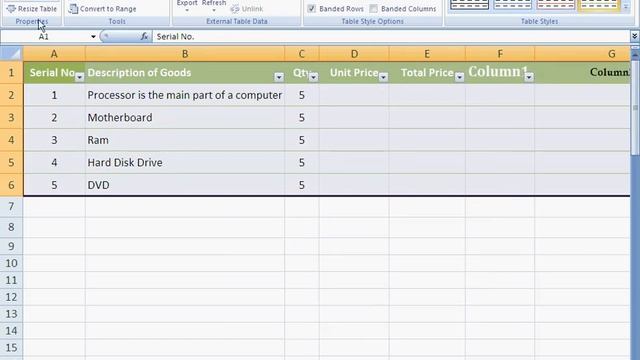The width and height of the screenshot is (640, 360).
Task: Click the Name Box showing A1
Action: coord(45,37)
